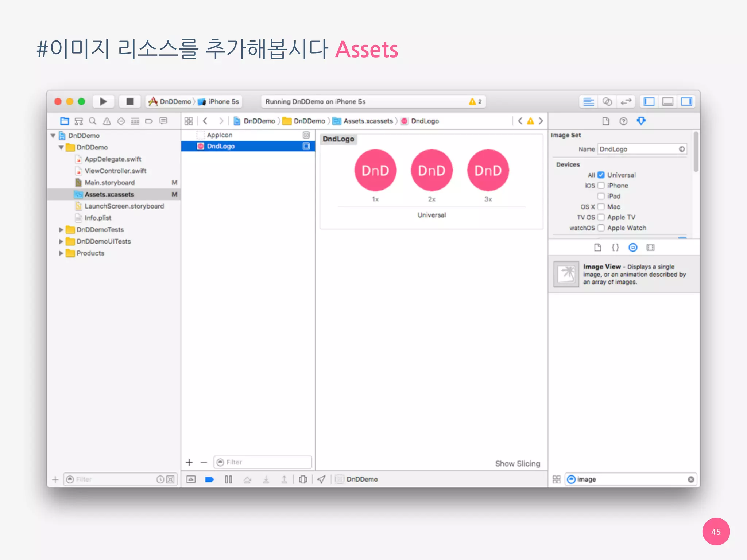Open the Symbol navigator tab
The height and width of the screenshot is (560, 747).
79,121
